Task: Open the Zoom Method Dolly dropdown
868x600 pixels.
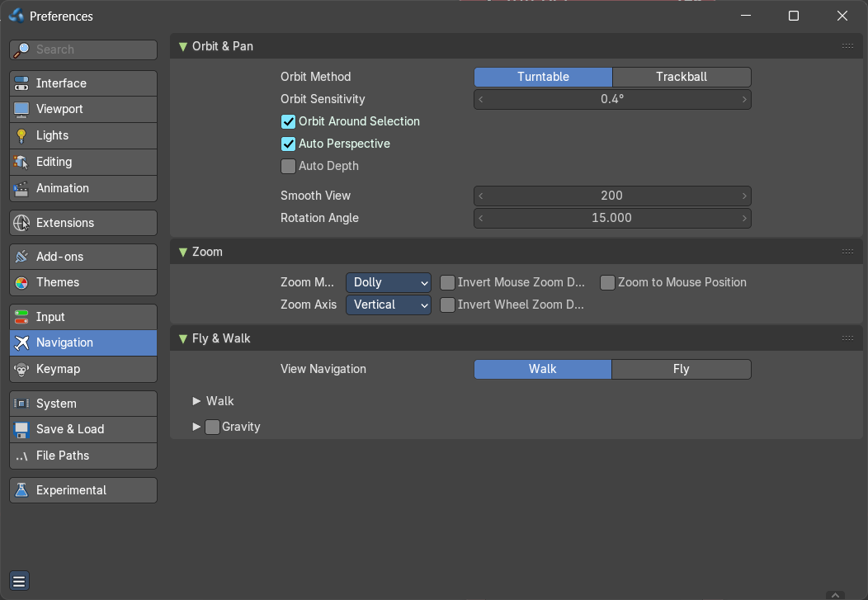Action: point(389,283)
